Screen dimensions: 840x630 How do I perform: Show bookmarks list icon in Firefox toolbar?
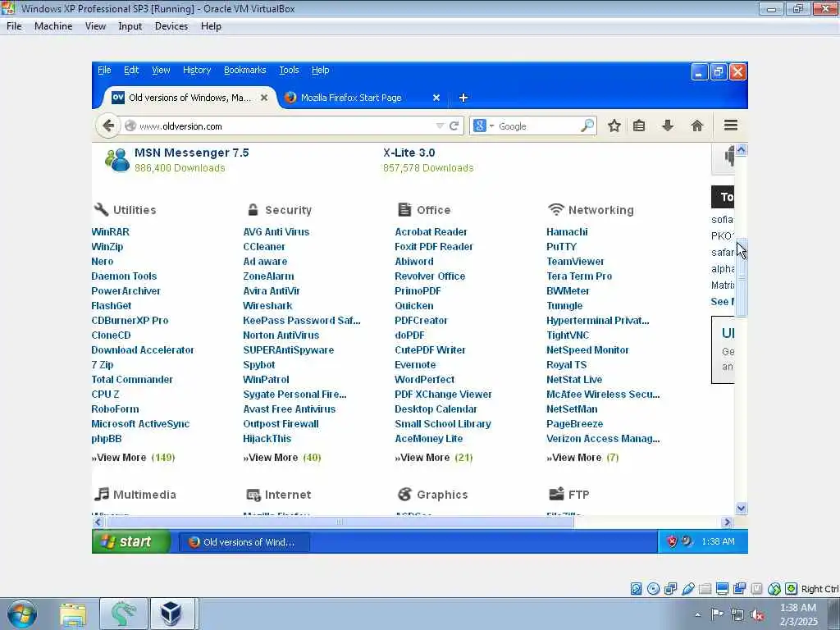click(638, 126)
